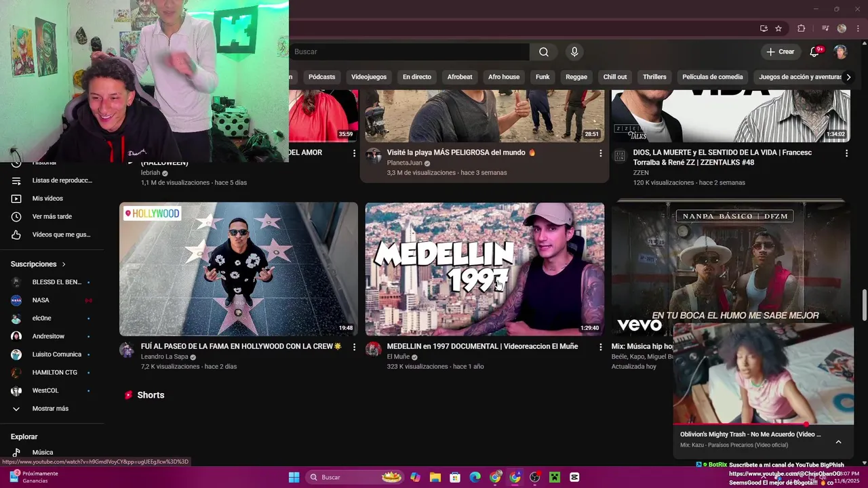Open 'Ver más tarde' in sidebar

[x=52, y=217]
